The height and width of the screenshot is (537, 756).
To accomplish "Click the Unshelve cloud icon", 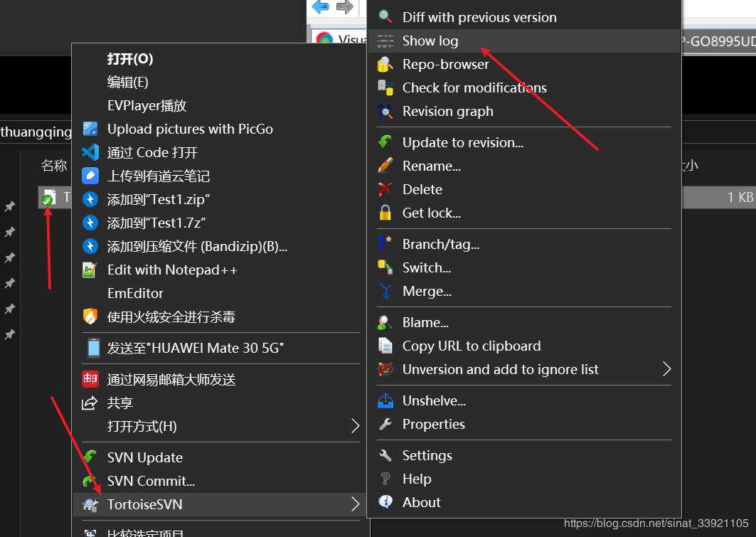I will tap(385, 400).
